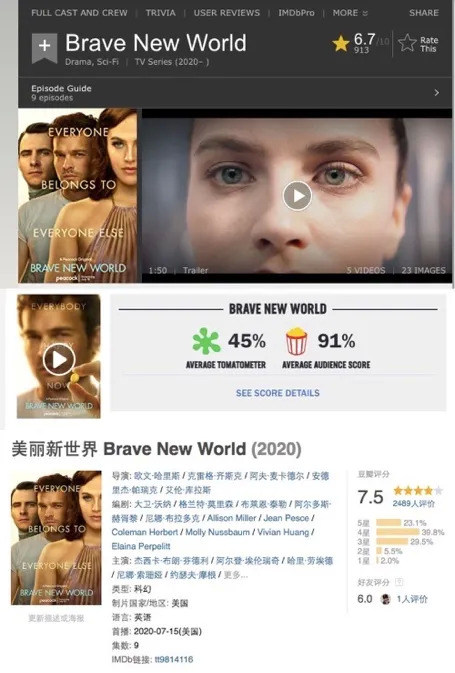Click the 5-star rating distribution bar

click(x=388, y=523)
